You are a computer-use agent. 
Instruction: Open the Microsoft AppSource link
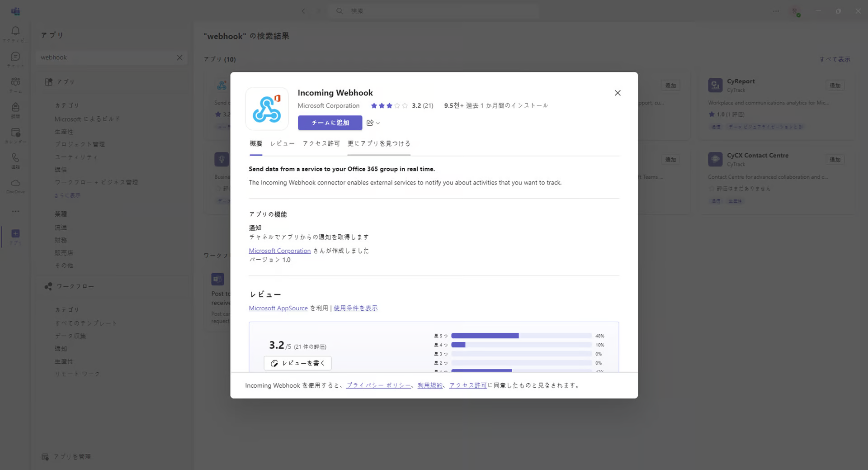click(x=278, y=308)
